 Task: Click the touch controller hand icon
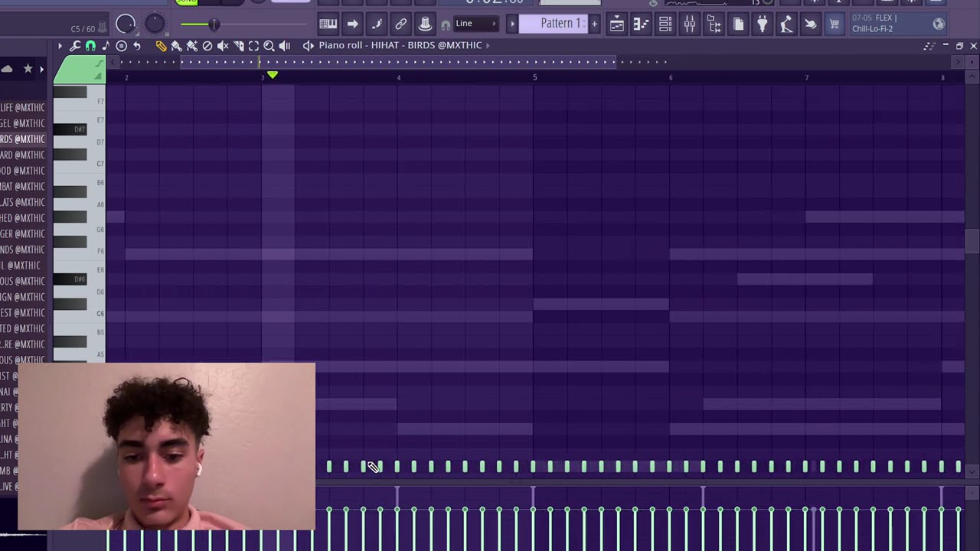810,24
